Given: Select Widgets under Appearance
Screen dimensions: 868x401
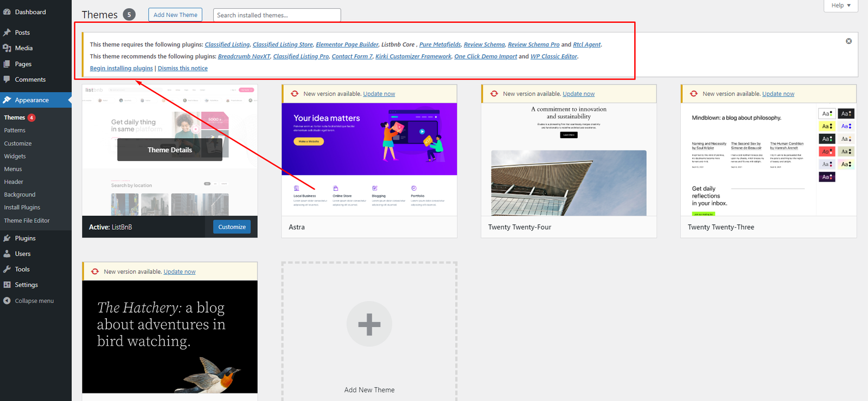Looking at the screenshot, I should point(15,156).
